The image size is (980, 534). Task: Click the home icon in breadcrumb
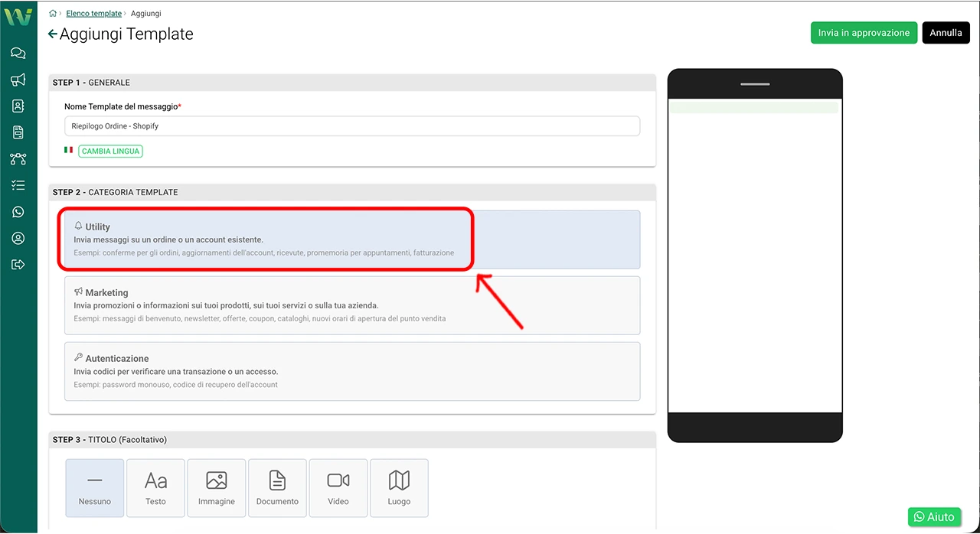coord(53,14)
